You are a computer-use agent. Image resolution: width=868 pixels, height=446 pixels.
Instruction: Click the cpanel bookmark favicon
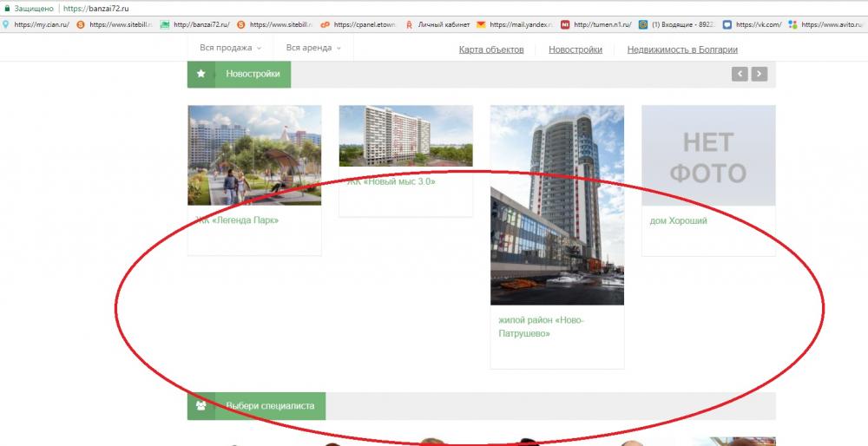[325, 24]
